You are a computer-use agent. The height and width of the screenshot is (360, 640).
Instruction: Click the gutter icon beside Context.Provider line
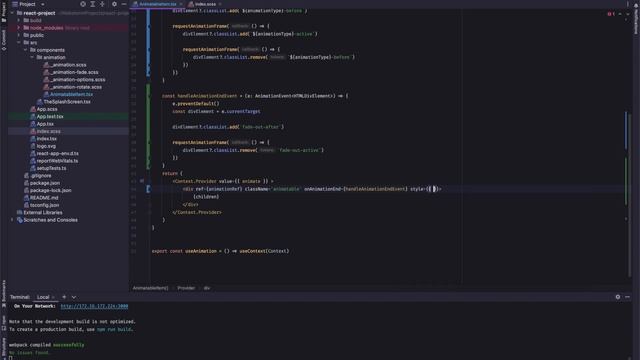coord(142,181)
